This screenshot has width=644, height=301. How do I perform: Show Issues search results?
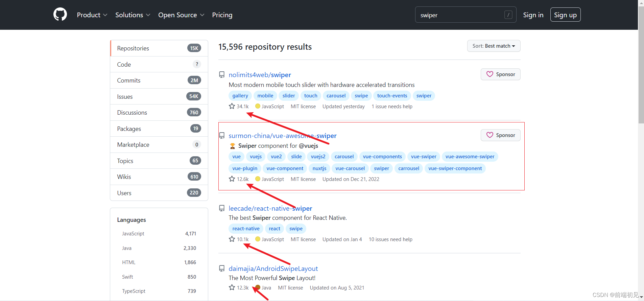[x=159, y=96]
